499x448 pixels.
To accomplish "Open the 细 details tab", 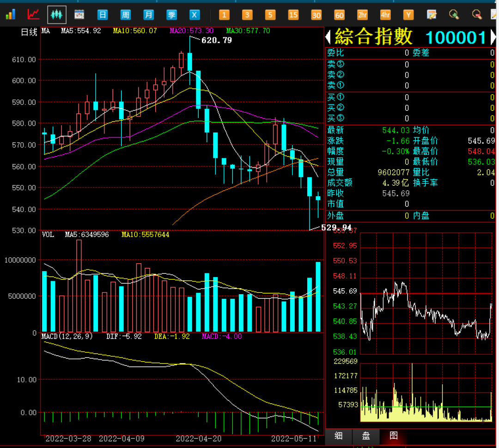I will click(x=339, y=436).
